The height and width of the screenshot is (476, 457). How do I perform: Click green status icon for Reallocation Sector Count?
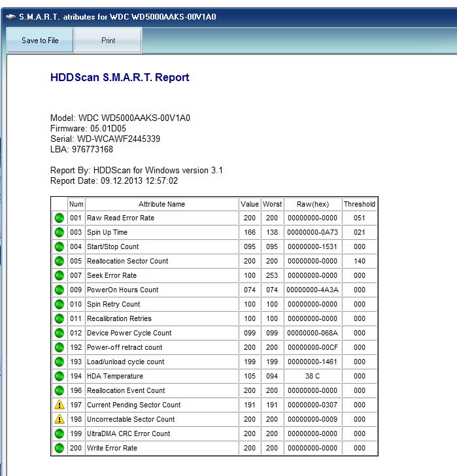(59, 261)
